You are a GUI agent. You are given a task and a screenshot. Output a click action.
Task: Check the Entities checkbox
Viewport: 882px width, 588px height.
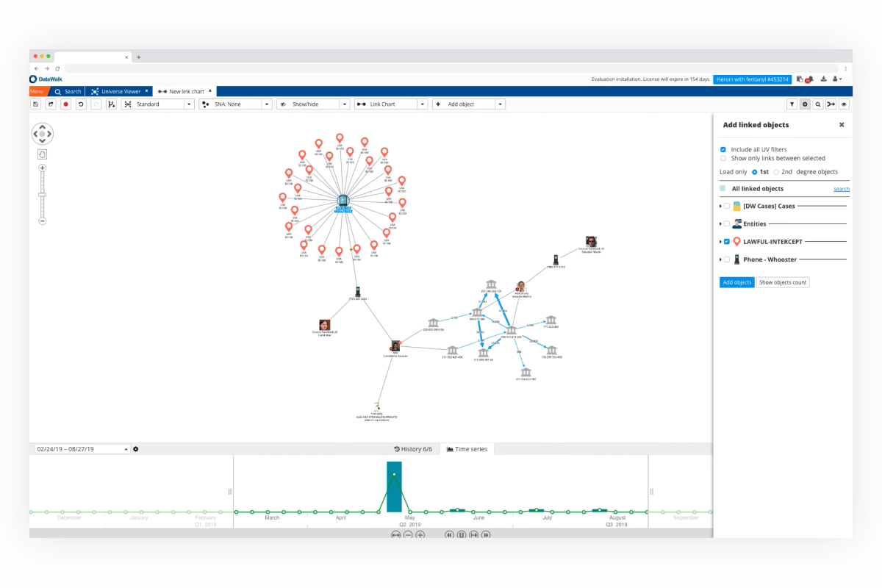coord(727,224)
